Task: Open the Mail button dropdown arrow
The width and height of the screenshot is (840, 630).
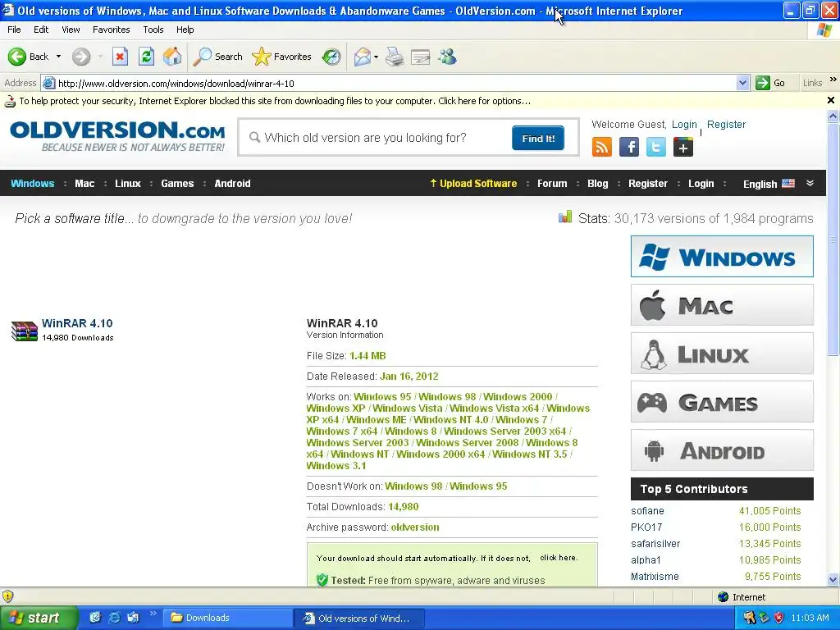Action: click(376, 57)
